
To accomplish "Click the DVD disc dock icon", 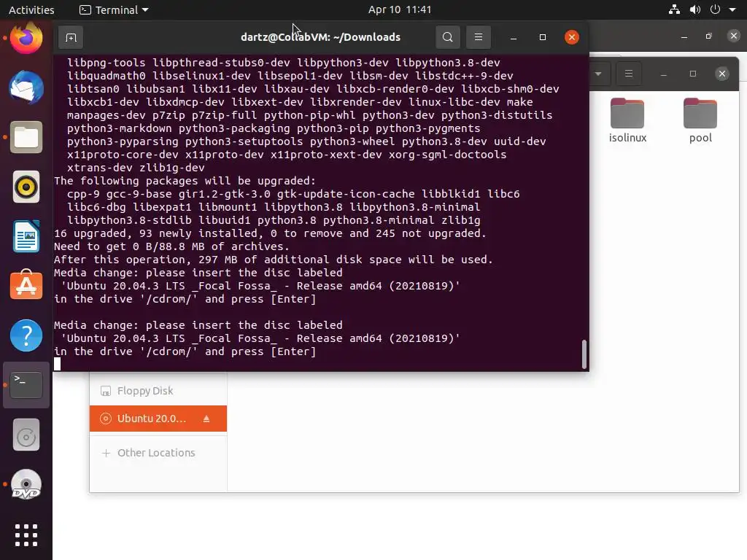I will tap(26, 484).
